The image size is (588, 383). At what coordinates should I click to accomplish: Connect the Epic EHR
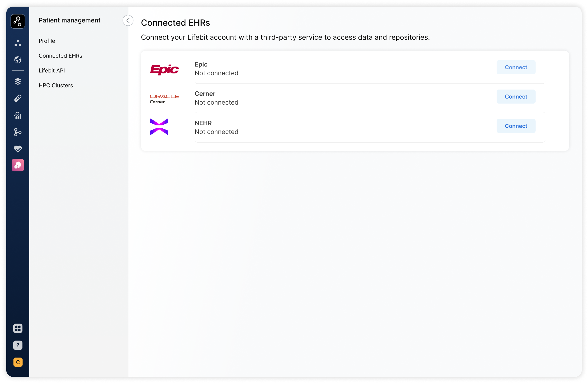pos(516,67)
